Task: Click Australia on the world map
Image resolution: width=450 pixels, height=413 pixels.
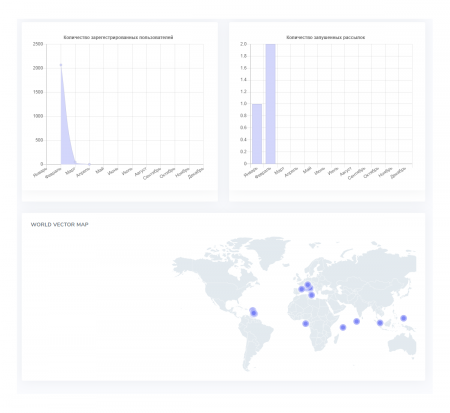Action: (402, 344)
